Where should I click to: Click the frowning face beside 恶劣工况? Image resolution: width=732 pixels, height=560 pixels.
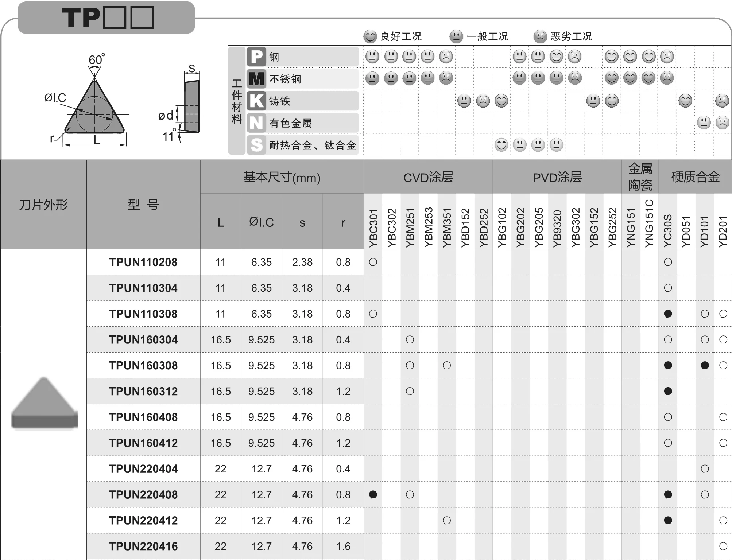click(540, 36)
